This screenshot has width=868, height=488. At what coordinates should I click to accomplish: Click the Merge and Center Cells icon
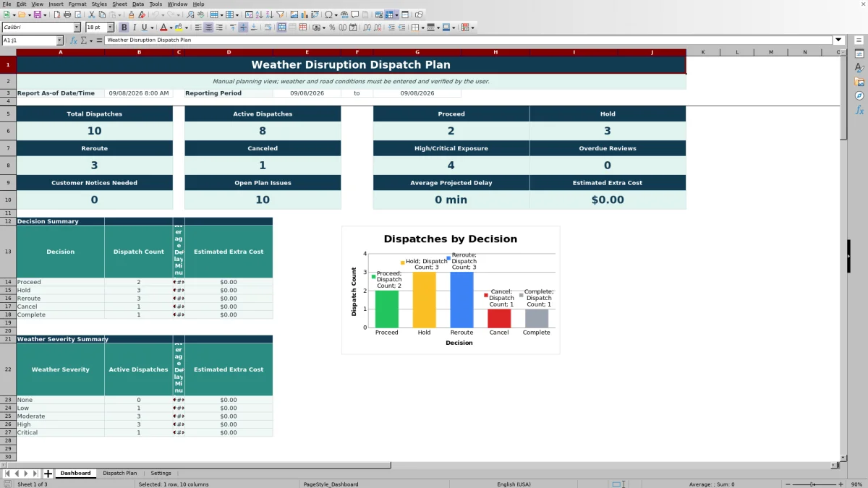coord(282,27)
